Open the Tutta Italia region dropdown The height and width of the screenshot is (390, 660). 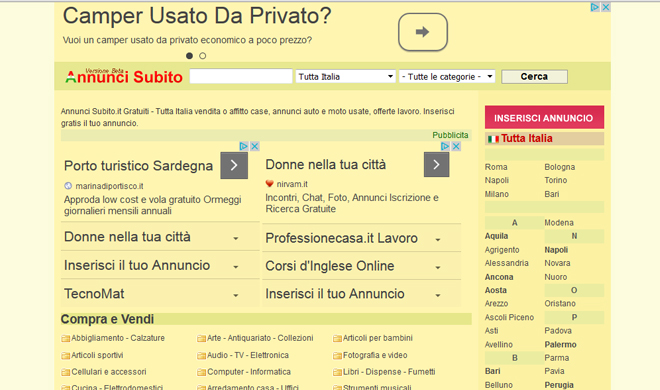point(346,77)
